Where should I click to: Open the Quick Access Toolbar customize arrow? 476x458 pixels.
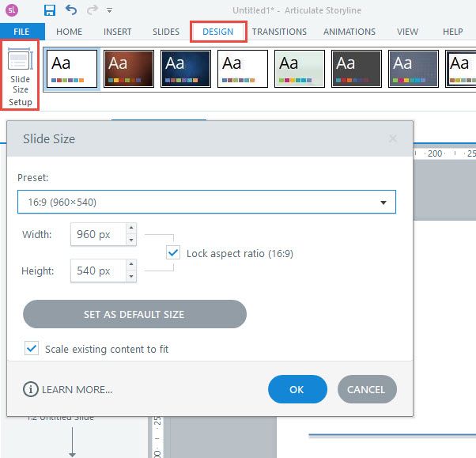click(109, 10)
